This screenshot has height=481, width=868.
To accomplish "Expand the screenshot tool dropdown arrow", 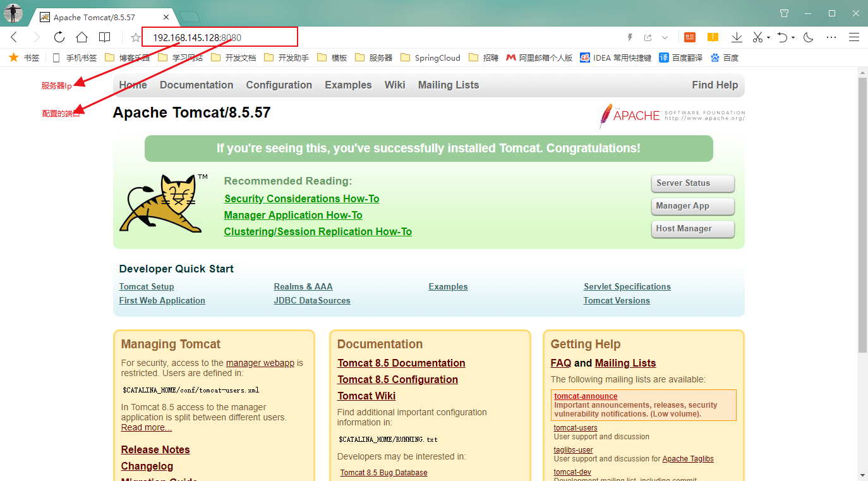I will (x=768, y=38).
